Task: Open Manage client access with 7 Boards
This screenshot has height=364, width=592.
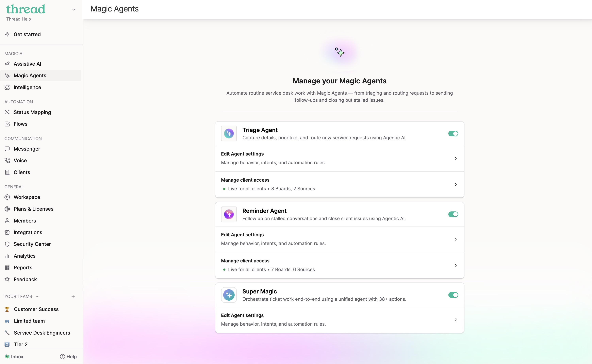Action: click(x=339, y=265)
